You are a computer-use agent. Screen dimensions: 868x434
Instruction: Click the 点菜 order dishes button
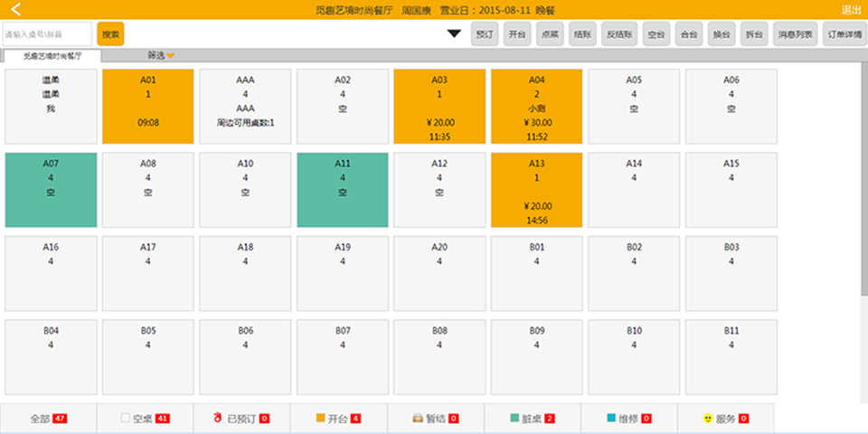pos(551,33)
